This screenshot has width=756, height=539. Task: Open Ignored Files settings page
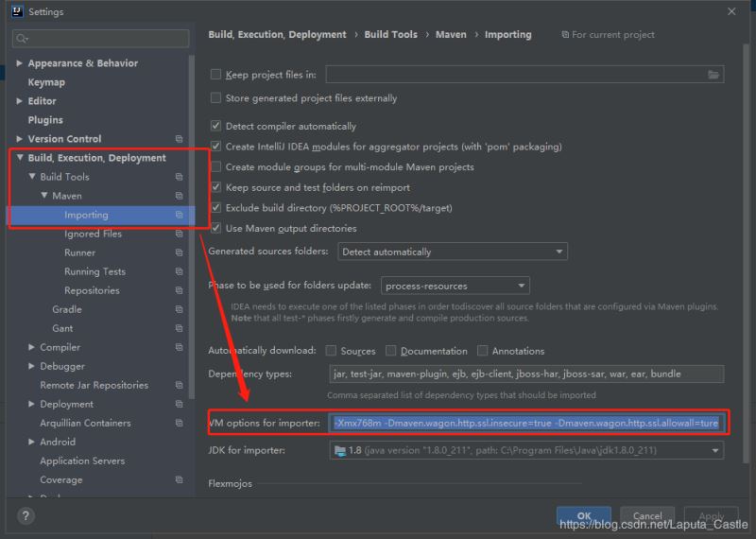[x=93, y=234]
